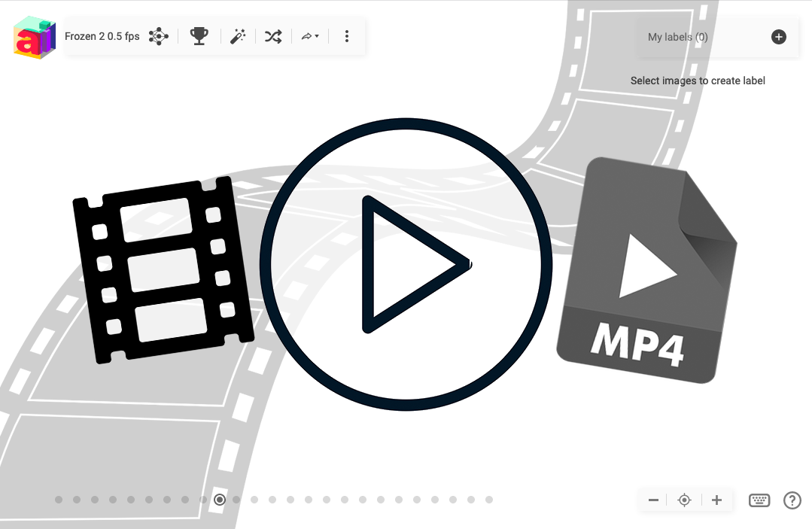Screen dimensions: 812x529
Task: Click the Frozen 2 0.5 fps title
Action: coord(102,35)
